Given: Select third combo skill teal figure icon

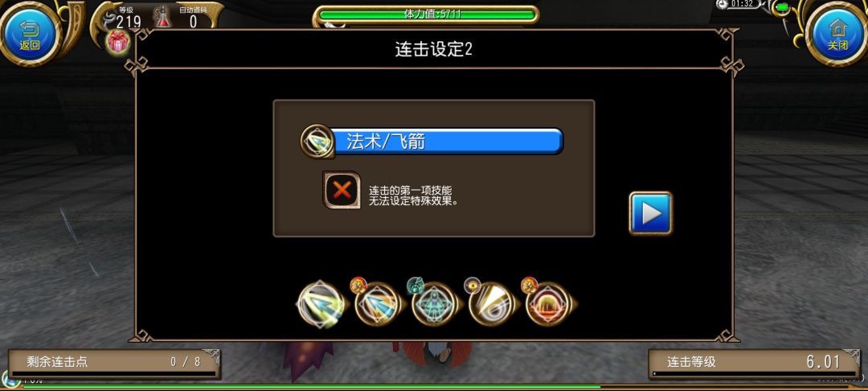Looking at the screenshot, I should 435,304.
